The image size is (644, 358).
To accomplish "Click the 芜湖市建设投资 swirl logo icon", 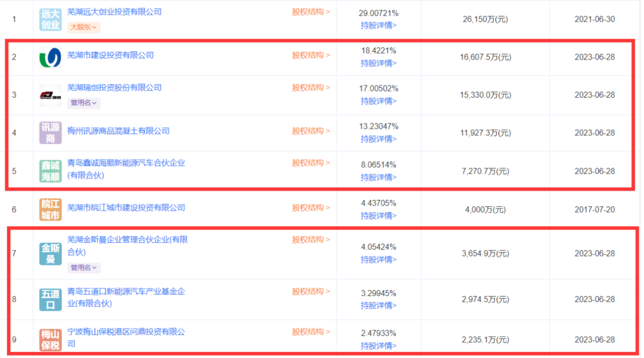I will (x=50, y=57).
